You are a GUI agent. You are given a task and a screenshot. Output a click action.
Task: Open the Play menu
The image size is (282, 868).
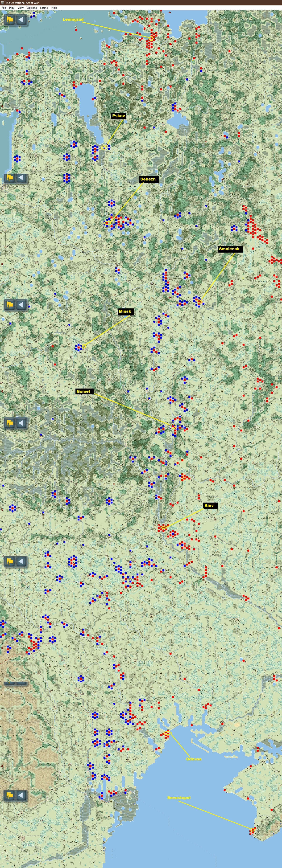(x=12, y=7)
